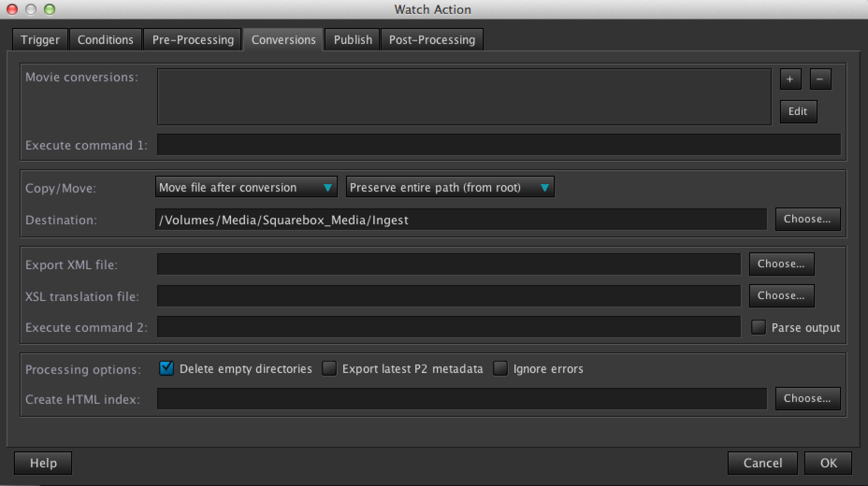The image size is (868, 486).
Task: Open the Post-Processing tab
Action: click(432, 40)
